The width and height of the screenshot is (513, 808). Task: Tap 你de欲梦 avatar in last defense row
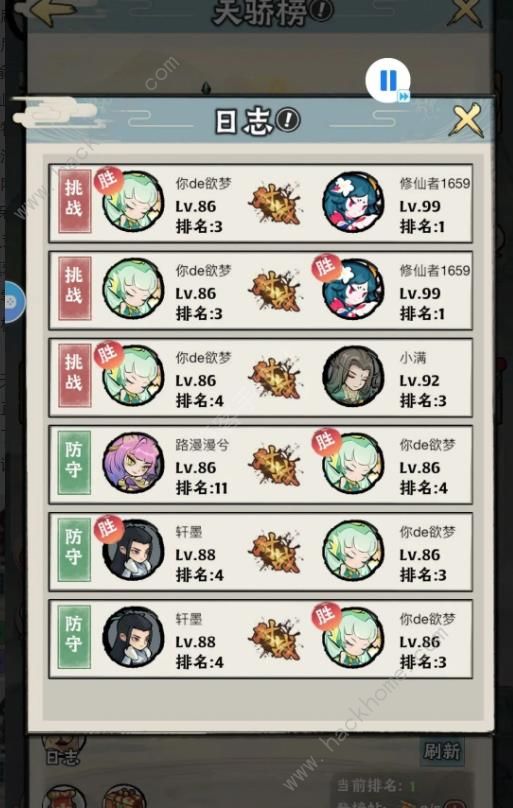point(353,637)
